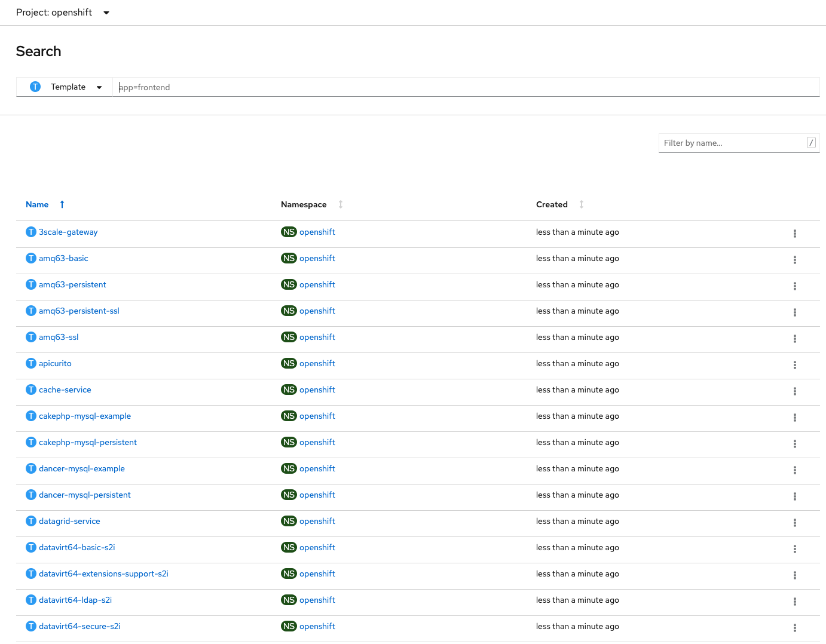Open the Template resource type dropdown
The width and height of the screenshot is (826, 644).
(65, 87)
